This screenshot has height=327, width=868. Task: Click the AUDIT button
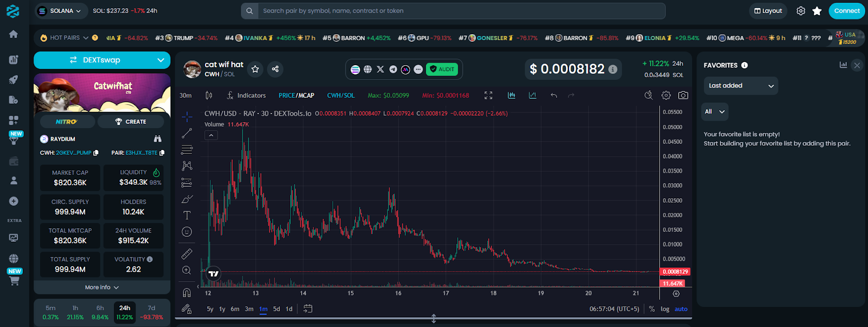(442, 70)
